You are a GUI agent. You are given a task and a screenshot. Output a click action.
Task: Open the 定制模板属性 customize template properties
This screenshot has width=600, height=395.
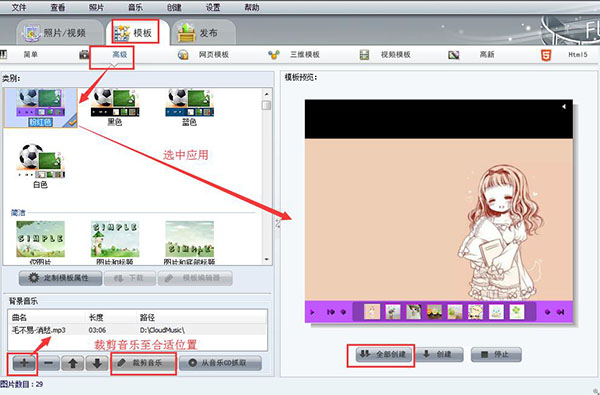(60, 278)
